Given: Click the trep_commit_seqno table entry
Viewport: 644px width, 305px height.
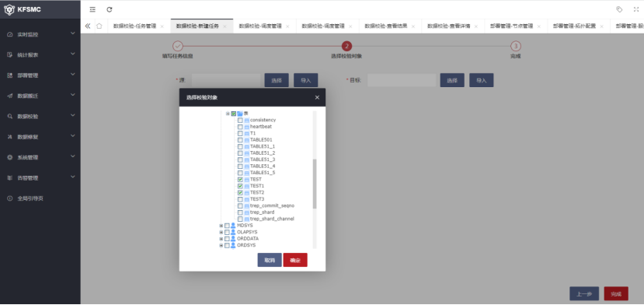Looking at the screenshot, I should coord(273,206).
